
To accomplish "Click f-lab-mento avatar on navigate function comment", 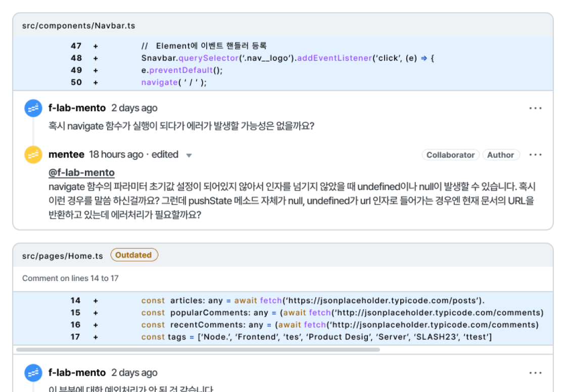I will (33, 108).
